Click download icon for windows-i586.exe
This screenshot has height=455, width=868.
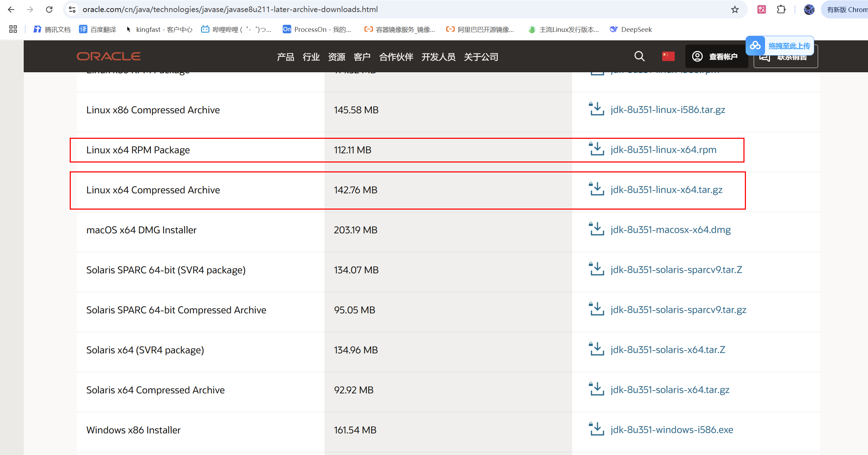(x=597, y=429)
